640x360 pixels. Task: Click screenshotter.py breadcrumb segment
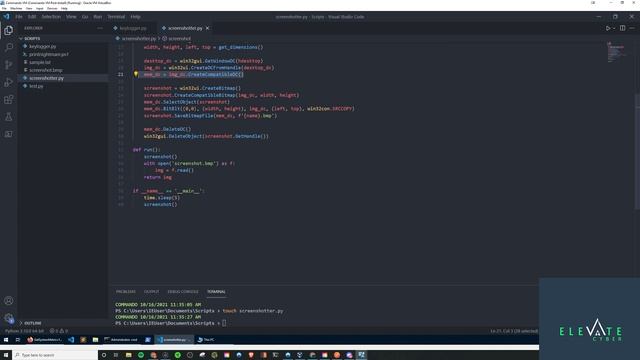[x=139, y=39]
